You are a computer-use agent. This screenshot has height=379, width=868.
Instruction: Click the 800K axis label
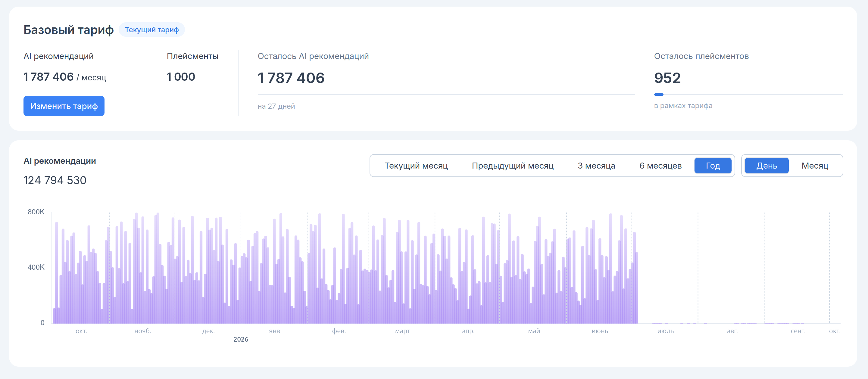(36, 212)
